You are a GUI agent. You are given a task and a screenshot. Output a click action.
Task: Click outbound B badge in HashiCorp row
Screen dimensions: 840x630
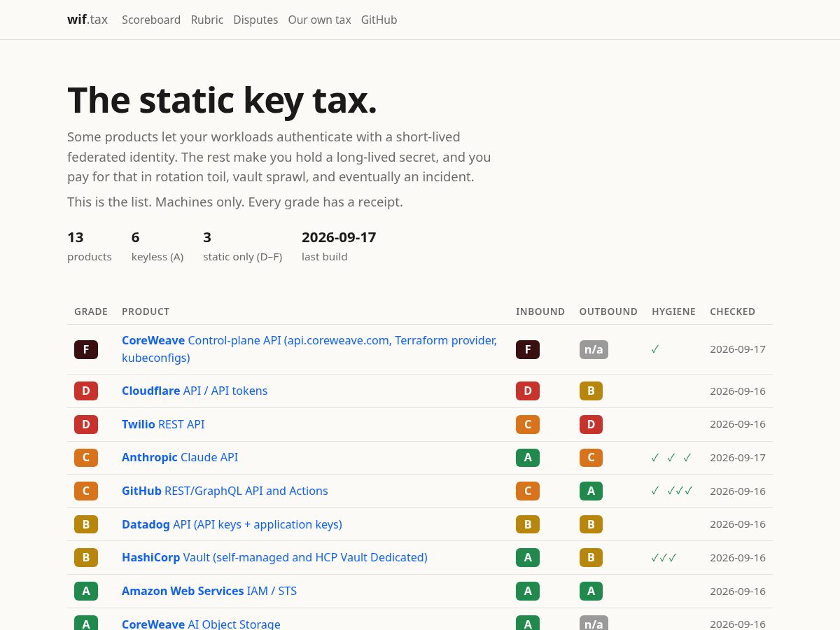click(x=591, y=557)
